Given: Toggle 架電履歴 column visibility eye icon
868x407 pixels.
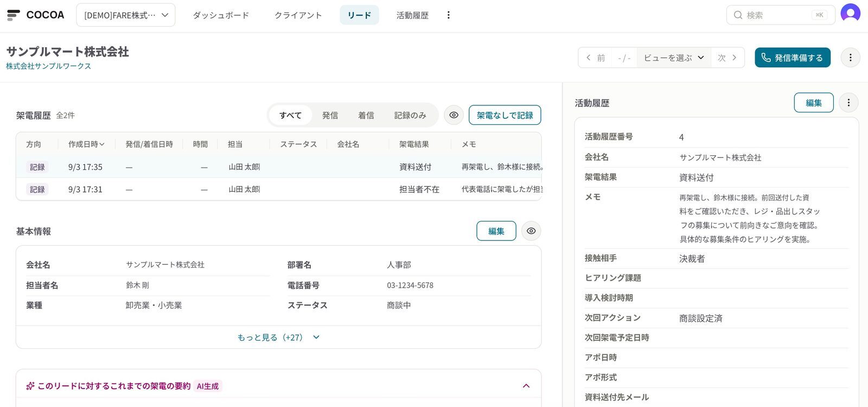Looking at the screenshot, I should click(454, 115).
